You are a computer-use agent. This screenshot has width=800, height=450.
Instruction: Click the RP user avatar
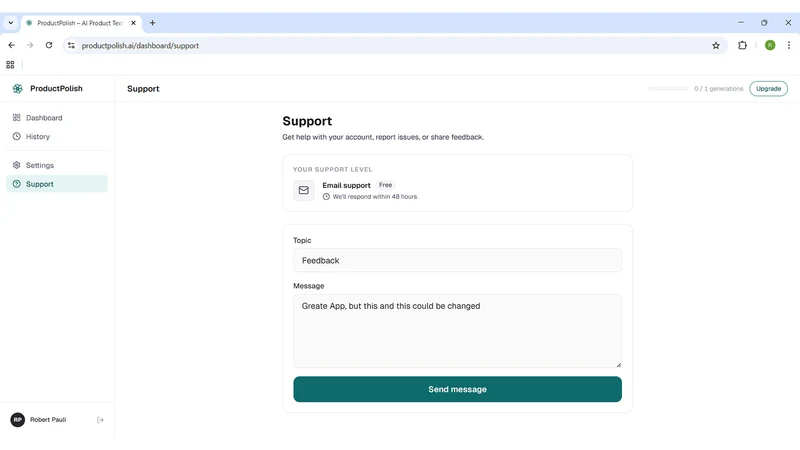click(18, 420)
